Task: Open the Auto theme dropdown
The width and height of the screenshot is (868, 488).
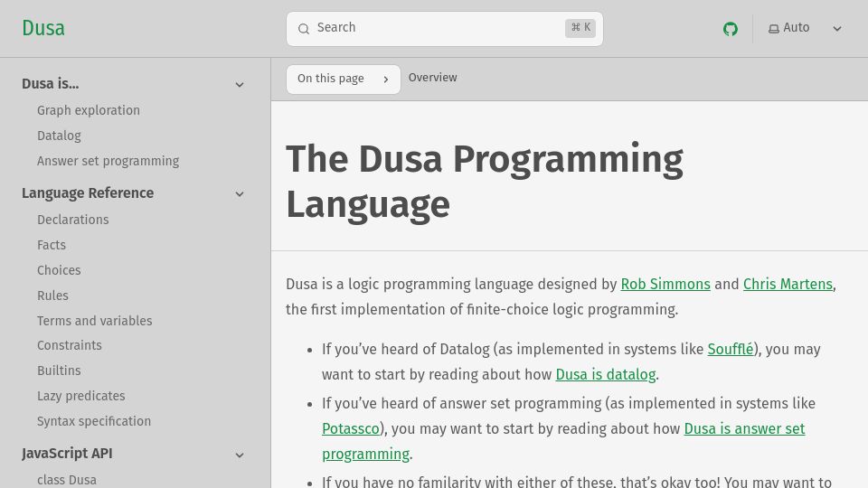Action: click(805, 28)
